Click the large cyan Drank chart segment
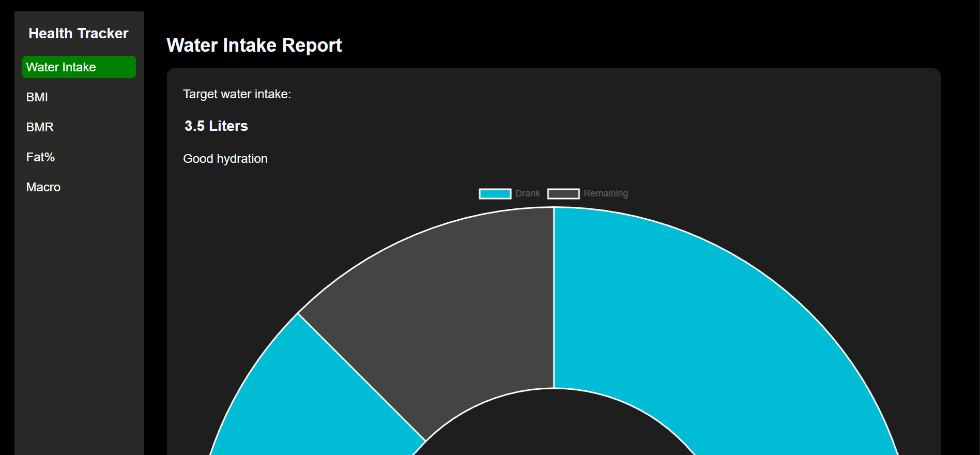 pos(698,321)
